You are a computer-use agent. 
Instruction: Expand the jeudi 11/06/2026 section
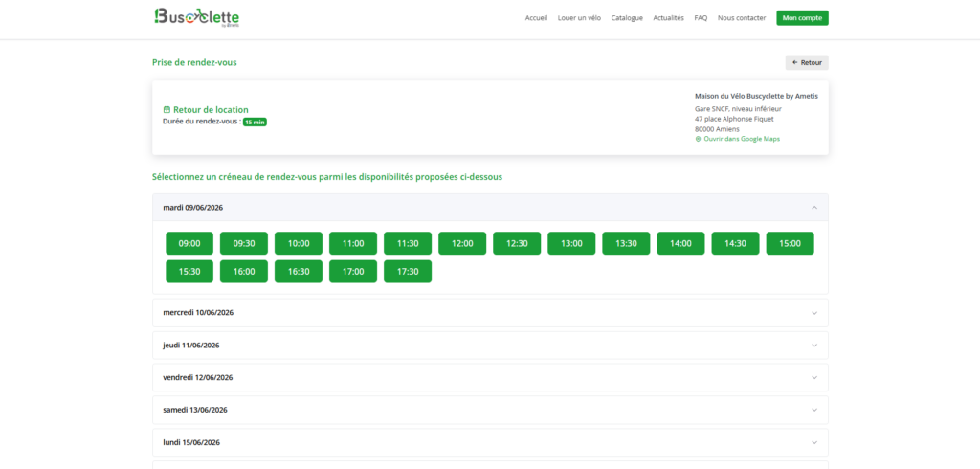[x=491, y=346]
